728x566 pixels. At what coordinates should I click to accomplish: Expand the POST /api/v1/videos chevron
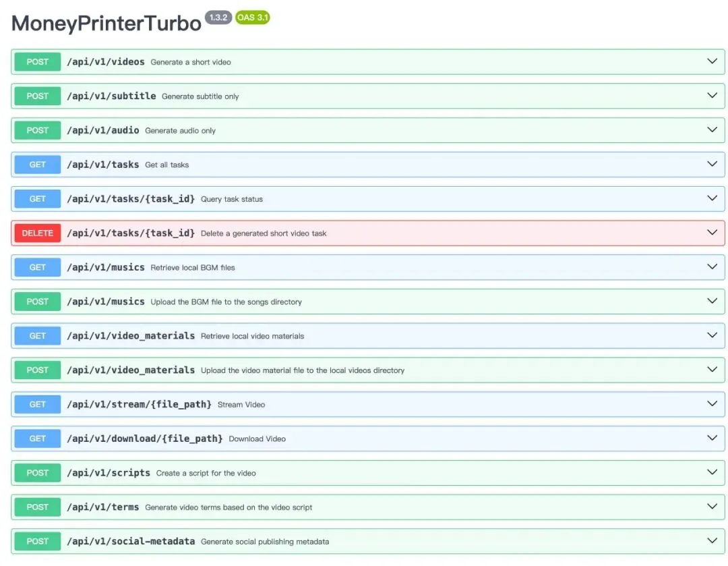pyautogui.click(x=712, y=61)
